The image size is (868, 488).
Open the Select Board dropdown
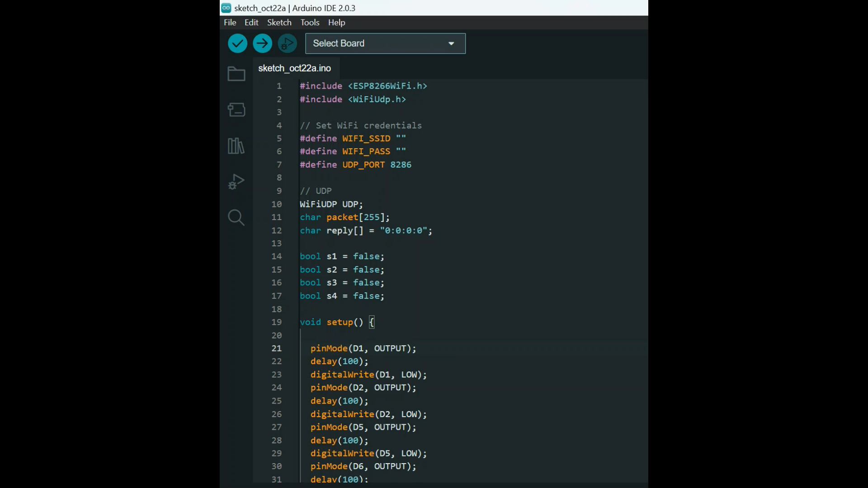385,43
